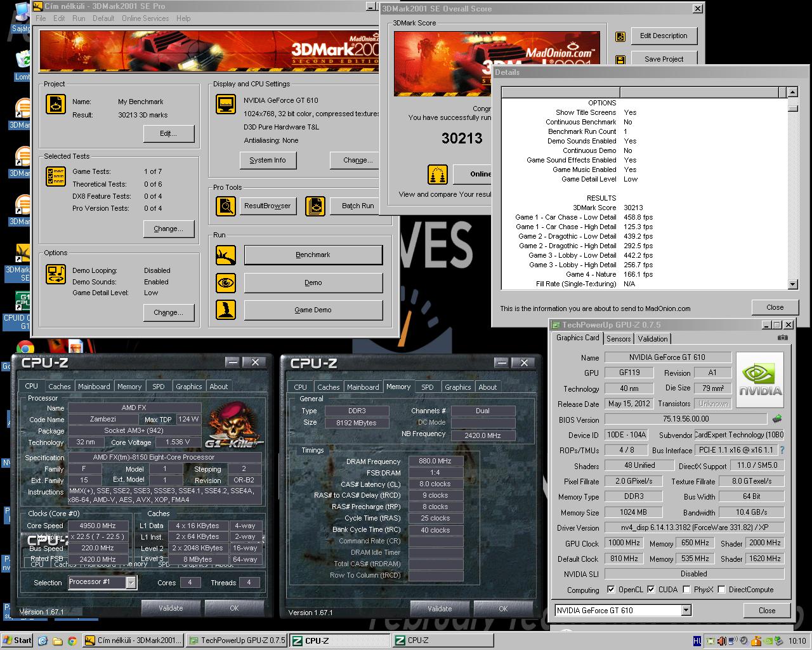Click Change... under Selected Tests

coord(168,229)
